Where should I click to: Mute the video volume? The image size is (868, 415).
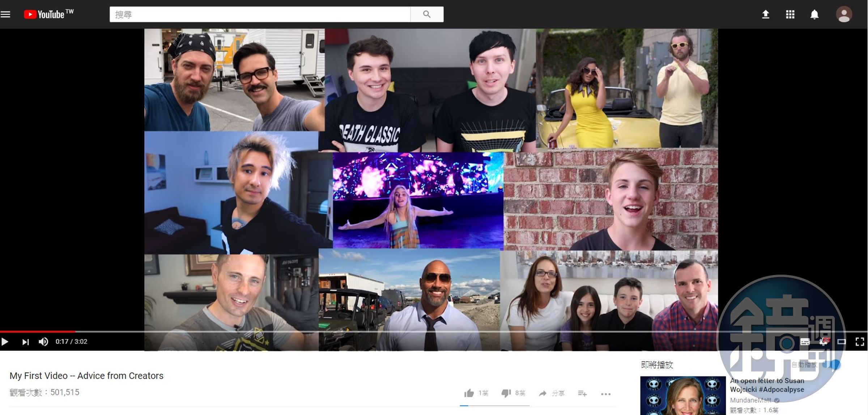(43, 342)
